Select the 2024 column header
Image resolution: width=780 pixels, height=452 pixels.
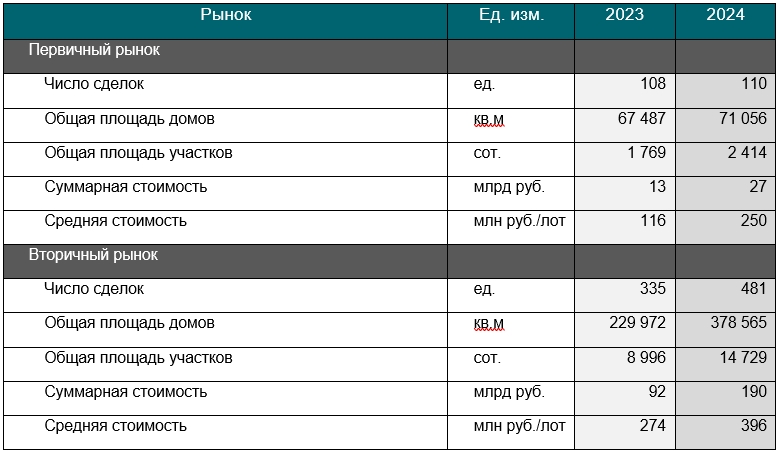725,21
